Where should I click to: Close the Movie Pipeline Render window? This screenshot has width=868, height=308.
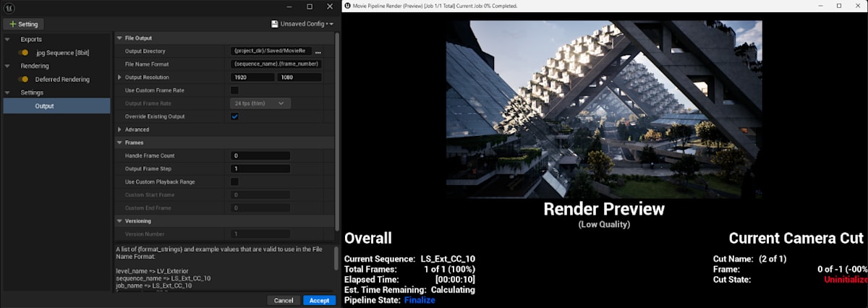coord(859,6)
